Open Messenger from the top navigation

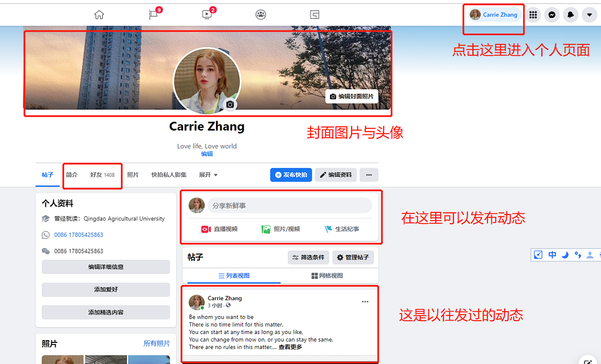coord(552,14)
